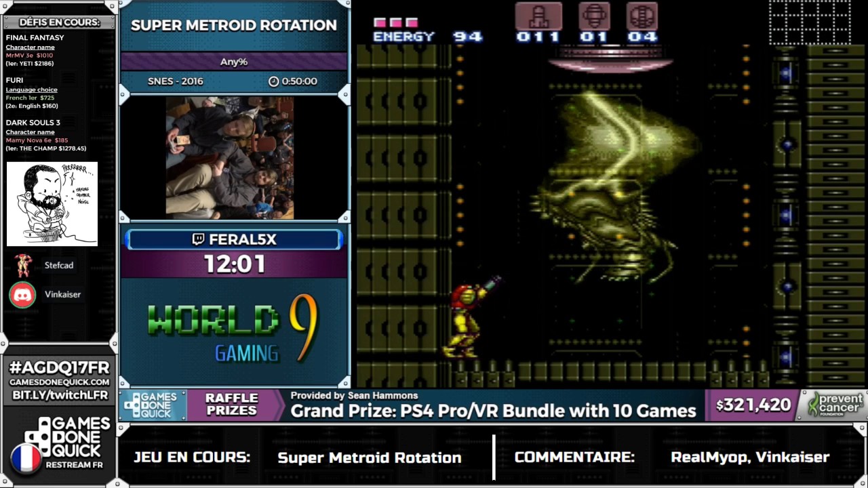Click the Samus sprite avatar beside Stefcad

(23, 266)
